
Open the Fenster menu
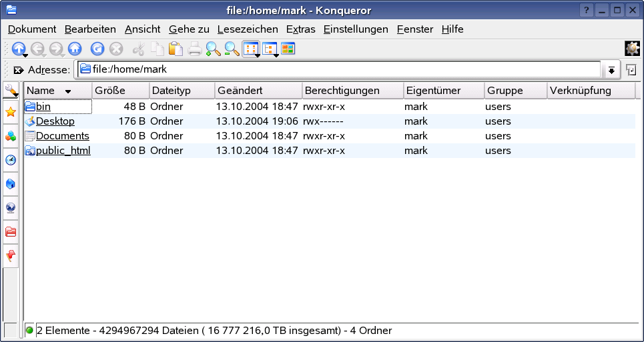click(415, 29)
